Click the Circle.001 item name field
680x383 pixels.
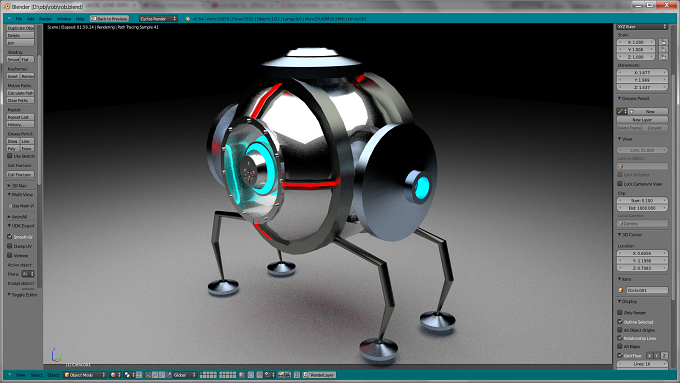tap(647, 290)
